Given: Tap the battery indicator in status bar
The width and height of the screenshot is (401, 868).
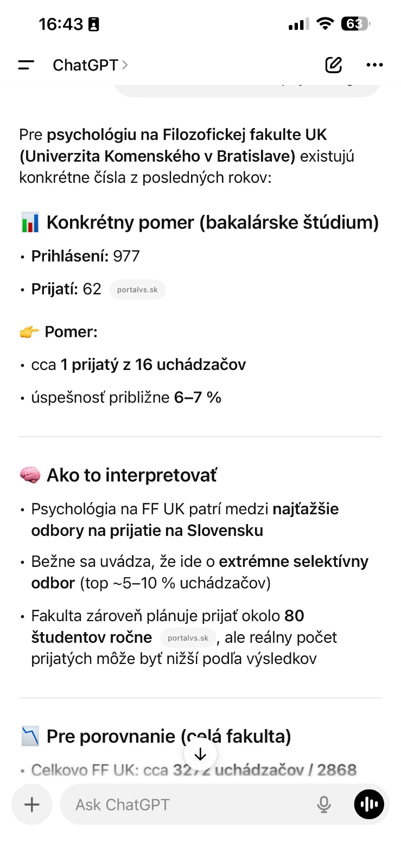Looking at the screenshot, I should coord(355,24).
